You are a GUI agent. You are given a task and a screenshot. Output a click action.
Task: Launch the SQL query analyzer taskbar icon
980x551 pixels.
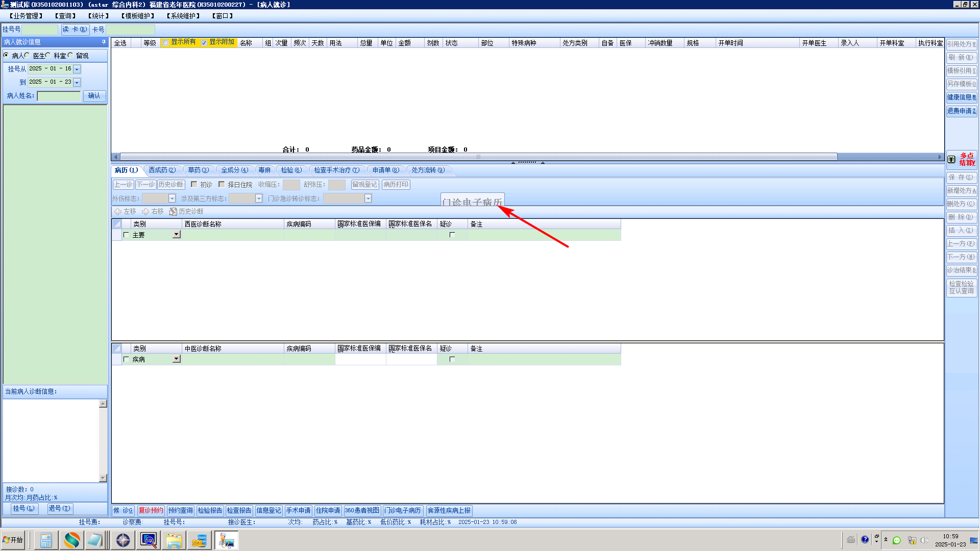point(149,540)
